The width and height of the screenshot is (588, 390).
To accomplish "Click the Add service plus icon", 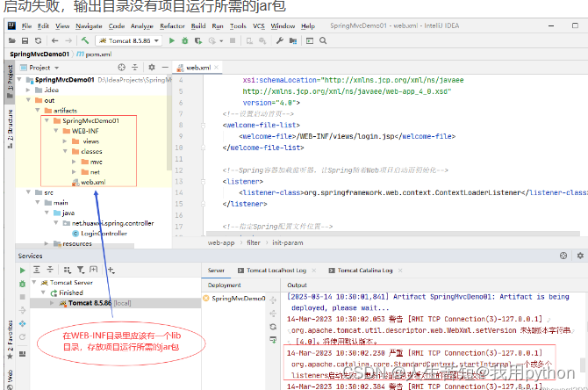I will (x=111, y=270).
